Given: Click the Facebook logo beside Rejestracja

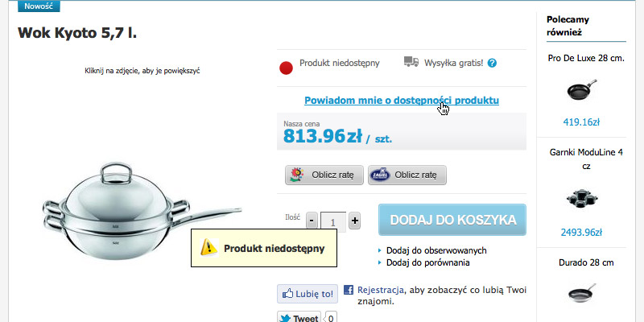Looking at the screenshot, I should click(x=349, y=290).
